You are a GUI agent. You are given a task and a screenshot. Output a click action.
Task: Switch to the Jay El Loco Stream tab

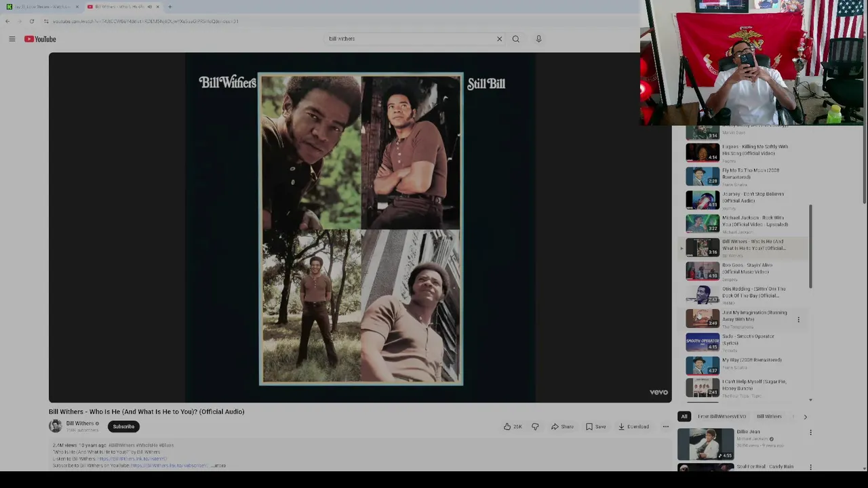(41, 7)
